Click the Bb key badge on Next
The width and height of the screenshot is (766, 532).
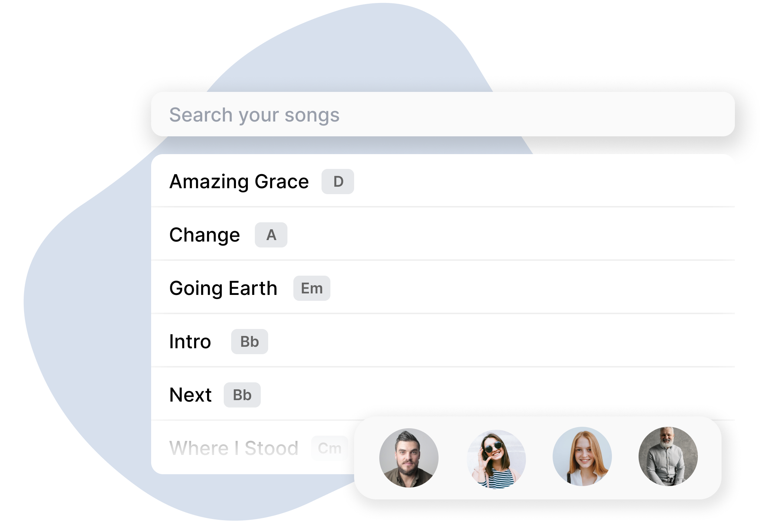click(242, 395)
